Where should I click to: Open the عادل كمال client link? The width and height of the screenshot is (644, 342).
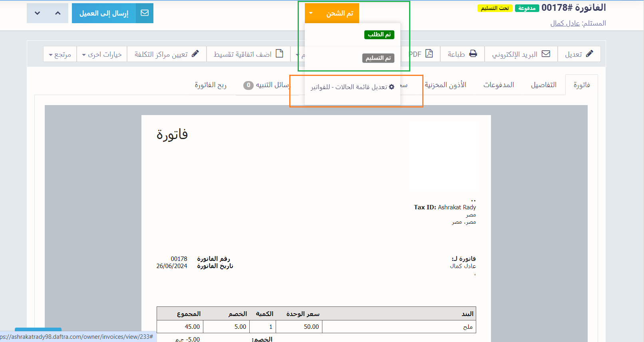click(565, 23)
